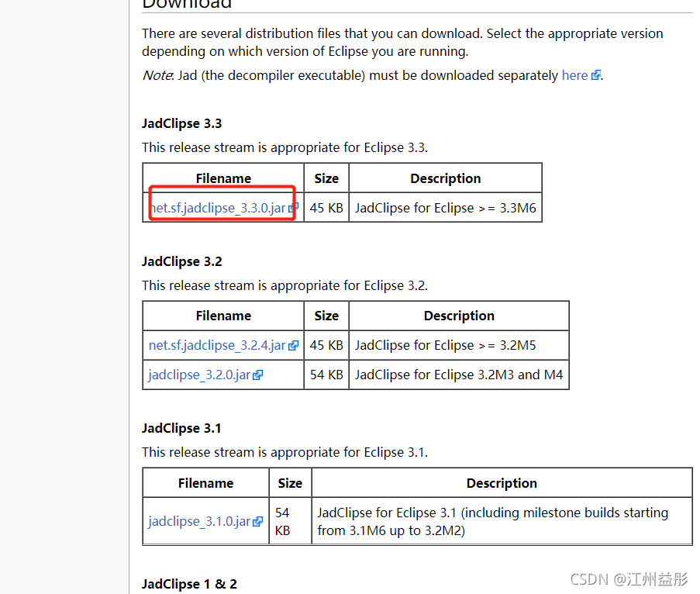This screenshot has width=700, height=594.
Task: Click the '45 KB' size in the 3.3.0 row
Action: [x=326, y=208]
